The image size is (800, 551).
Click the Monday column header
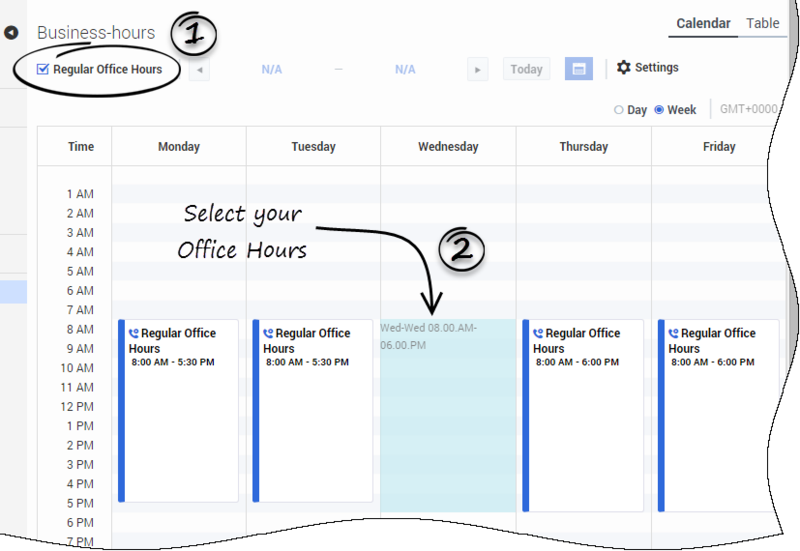point(179,146)
